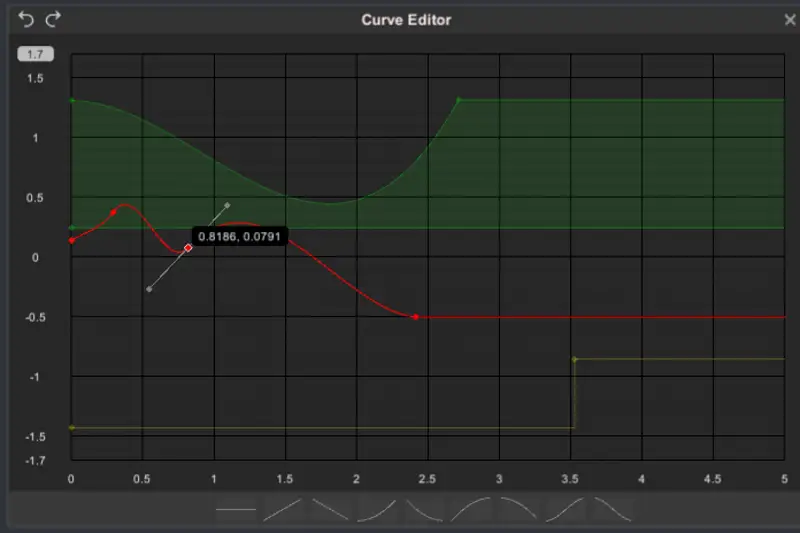Close the Curve Editor window
This screenshot has width=800, height=533.
pyautogui.click(x=790, y=20)
